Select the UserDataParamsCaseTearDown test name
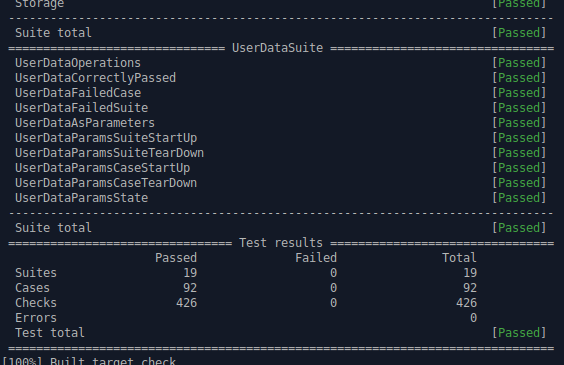 pyautogui.click(x=106, y=183)
